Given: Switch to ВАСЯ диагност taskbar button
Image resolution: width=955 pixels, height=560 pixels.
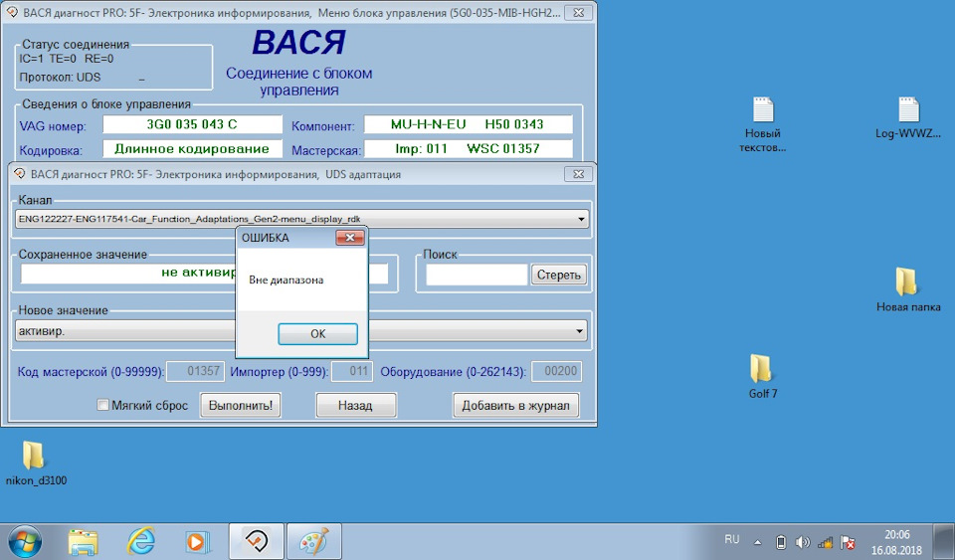Looking at the screenshot, I should pyautogui.click(x=257, y=541).
